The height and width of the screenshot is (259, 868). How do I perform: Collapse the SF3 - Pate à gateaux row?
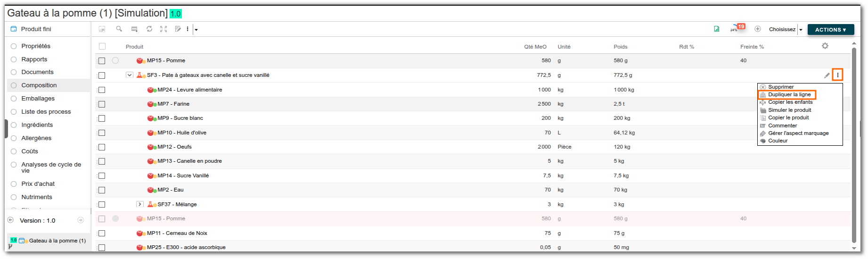pyautogui.click(x=130, y=75)
